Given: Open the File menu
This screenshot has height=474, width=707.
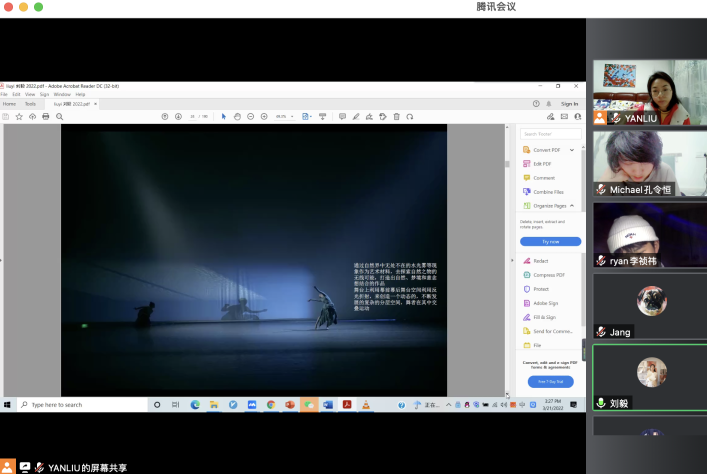Looking at the screenshot, I should click(4, 94).
